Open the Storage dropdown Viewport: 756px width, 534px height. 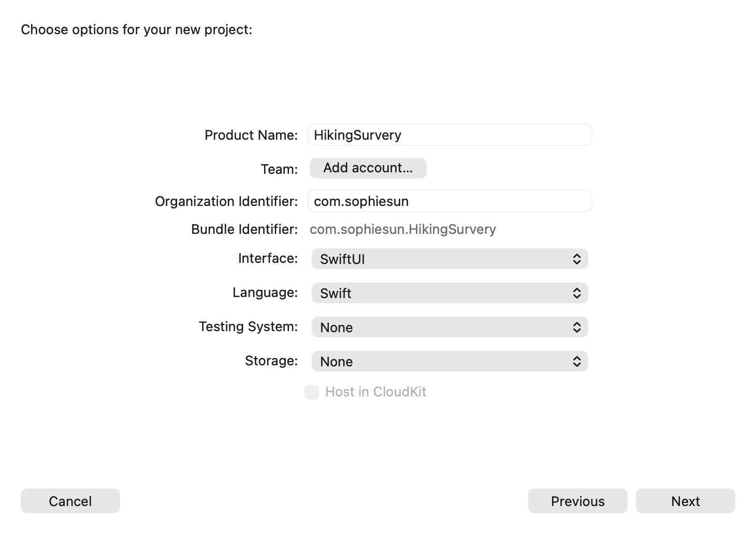449,361
